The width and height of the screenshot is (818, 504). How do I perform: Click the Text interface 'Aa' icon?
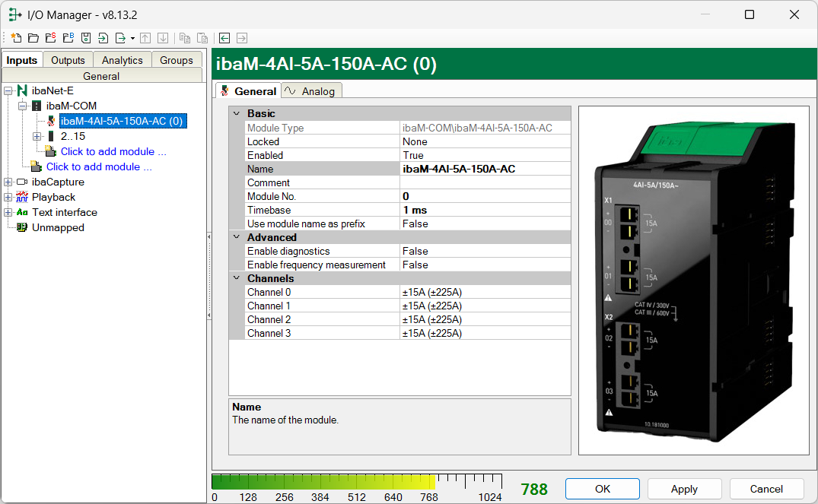click(22, 212)
